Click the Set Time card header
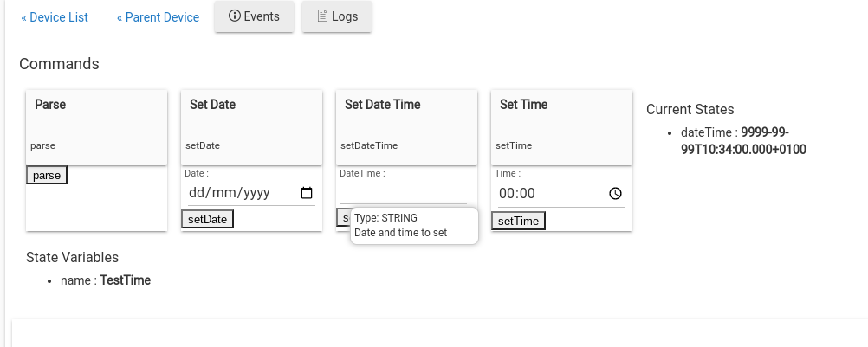This screenshot has width=868, height=347. [561, 128]
